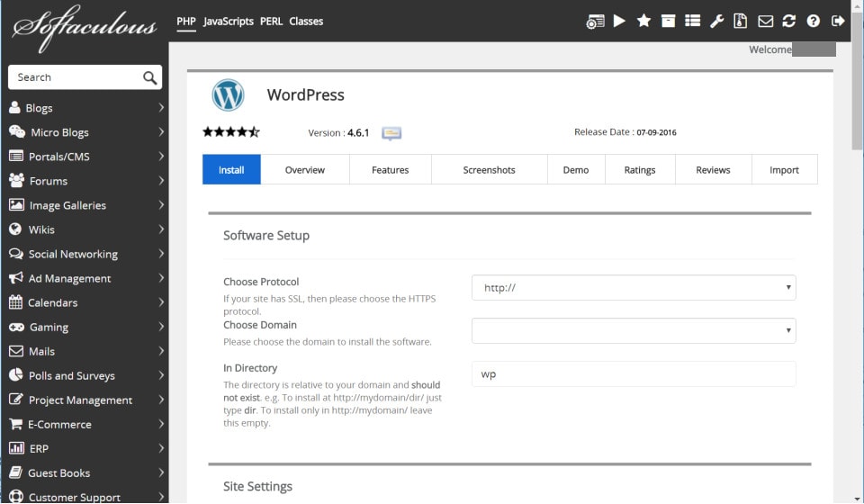This screenshot has width=864, height=504.
Task: Click the Blogs person icon
Action: pos(15,107)
